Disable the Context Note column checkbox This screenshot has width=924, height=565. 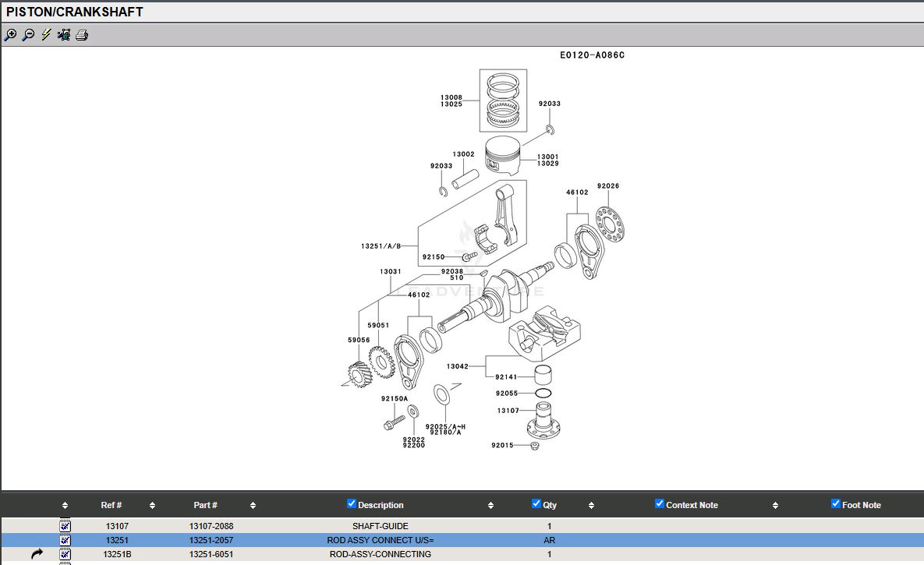[660, 504]
